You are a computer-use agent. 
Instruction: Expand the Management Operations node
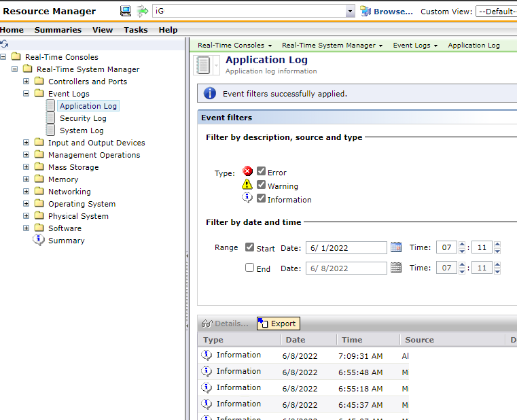(26, 154)
